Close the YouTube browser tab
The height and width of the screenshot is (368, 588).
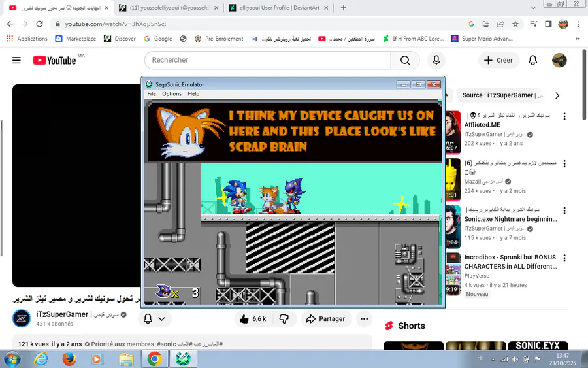pyautogui.click(x=106, y=8)
